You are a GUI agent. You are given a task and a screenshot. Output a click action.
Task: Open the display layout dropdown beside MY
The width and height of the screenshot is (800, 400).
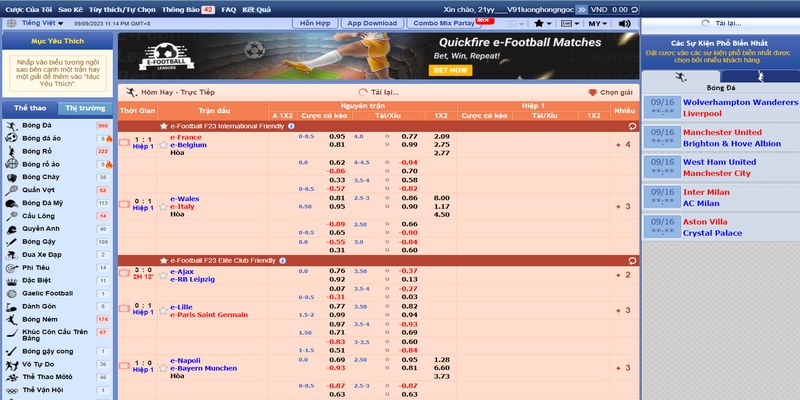tap(570, 23)
